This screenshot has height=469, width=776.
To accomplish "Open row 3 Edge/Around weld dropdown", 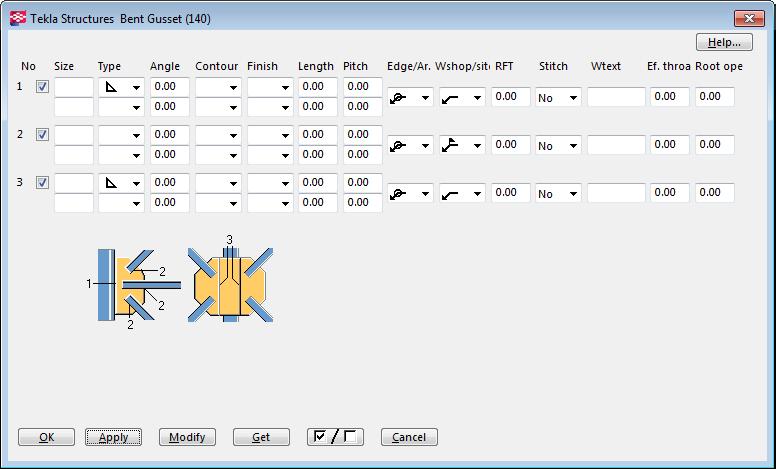I will pyautogui.click(x=410, y=193).
